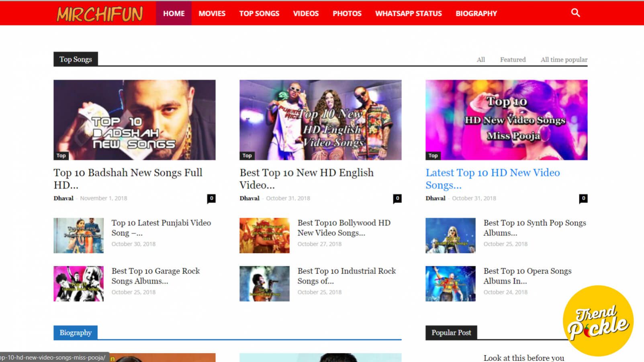Open comment count badge on Badshah post
The height and width of the screenshot is (362, 644).
(211, 198)
